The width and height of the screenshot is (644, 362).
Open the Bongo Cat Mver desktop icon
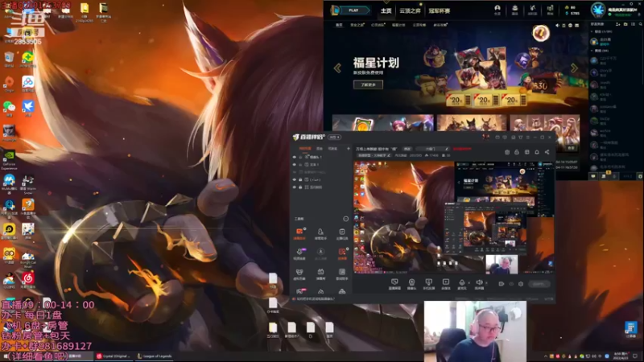click(28, 259)
